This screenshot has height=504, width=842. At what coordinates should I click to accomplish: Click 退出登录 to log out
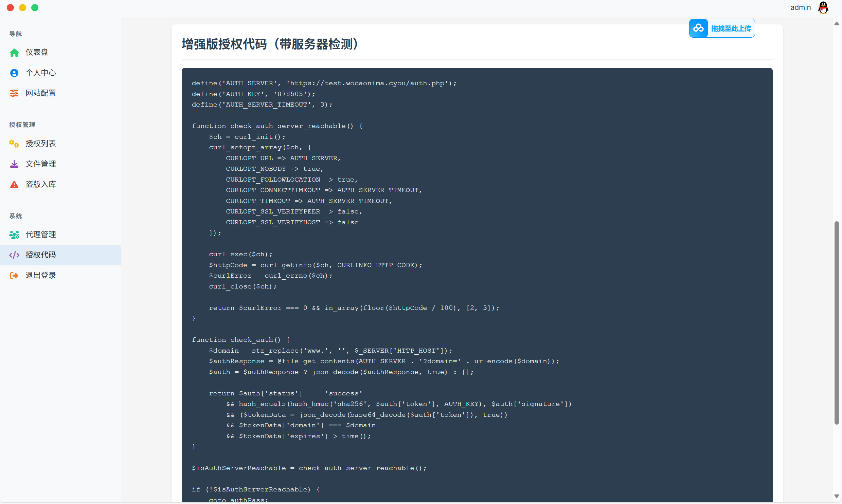coord(40,276)
